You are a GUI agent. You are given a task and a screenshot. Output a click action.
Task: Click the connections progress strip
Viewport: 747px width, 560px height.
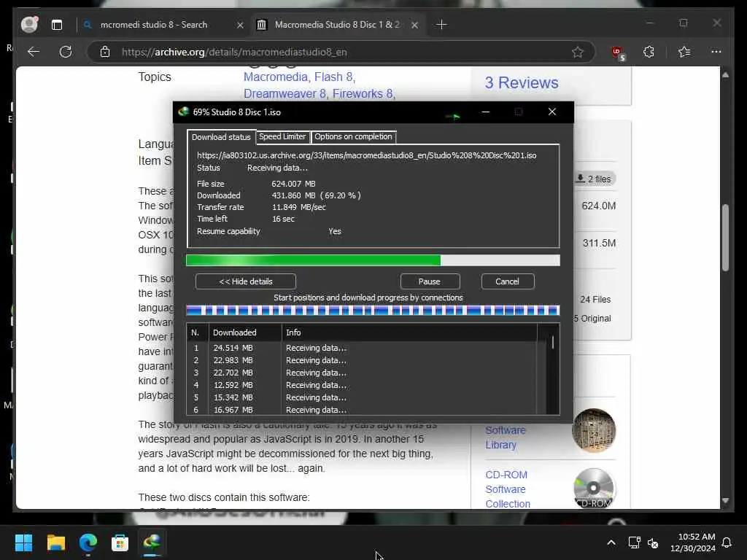373,311
